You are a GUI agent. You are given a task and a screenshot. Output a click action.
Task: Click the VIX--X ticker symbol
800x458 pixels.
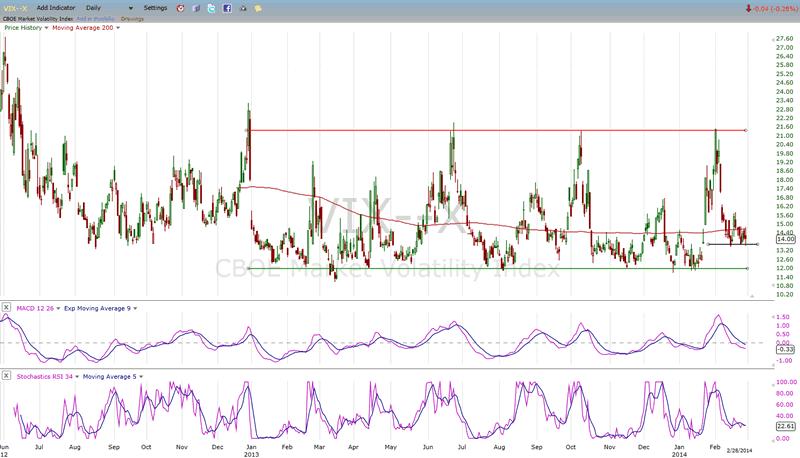15,8
